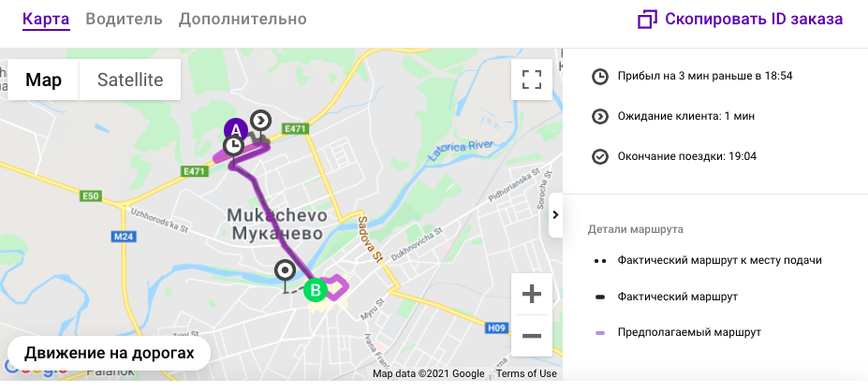
Task: Toggle fullscreen map view
Action: point(532,79)
